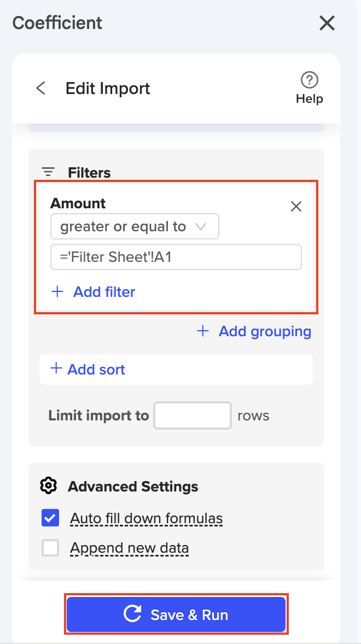
Task: Enable the Append new data checkbox
Action: [x=50, y=548]
